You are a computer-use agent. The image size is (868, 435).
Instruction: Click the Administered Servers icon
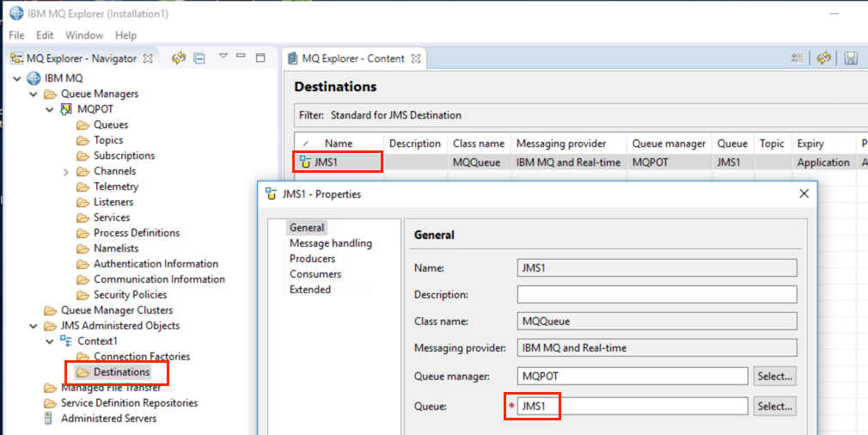[49, 419]
